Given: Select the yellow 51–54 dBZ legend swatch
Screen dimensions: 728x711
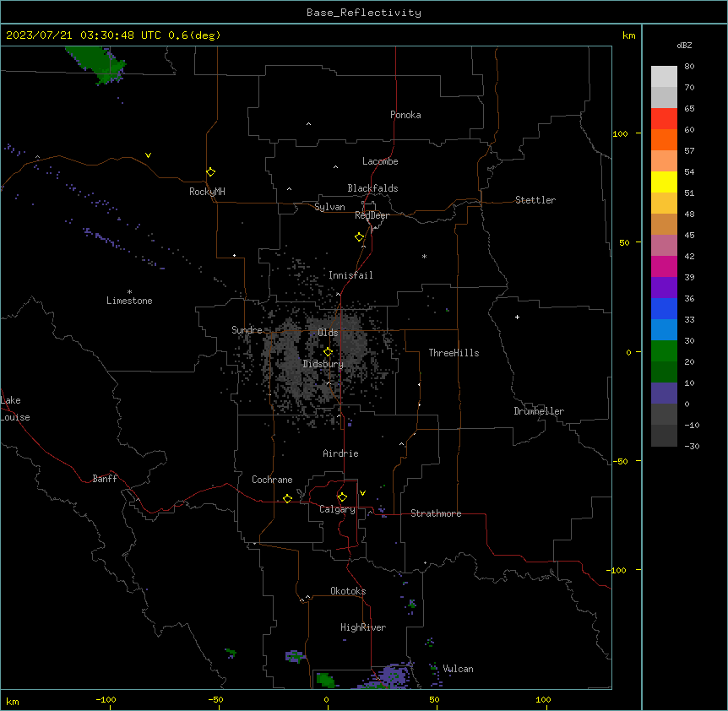Looking at the screenshot, I should [x=664, y=182].
